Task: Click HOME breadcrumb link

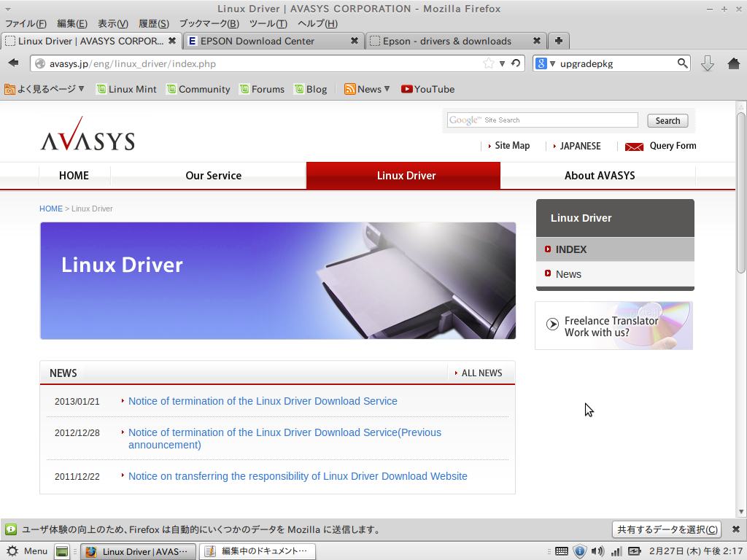Action: 51,209
